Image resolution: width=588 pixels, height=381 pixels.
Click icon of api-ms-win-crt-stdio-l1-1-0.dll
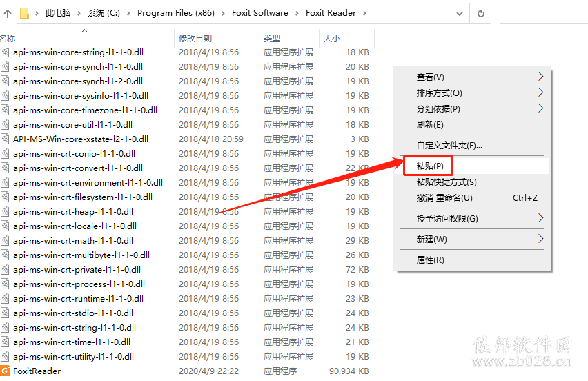coord(5,313)
